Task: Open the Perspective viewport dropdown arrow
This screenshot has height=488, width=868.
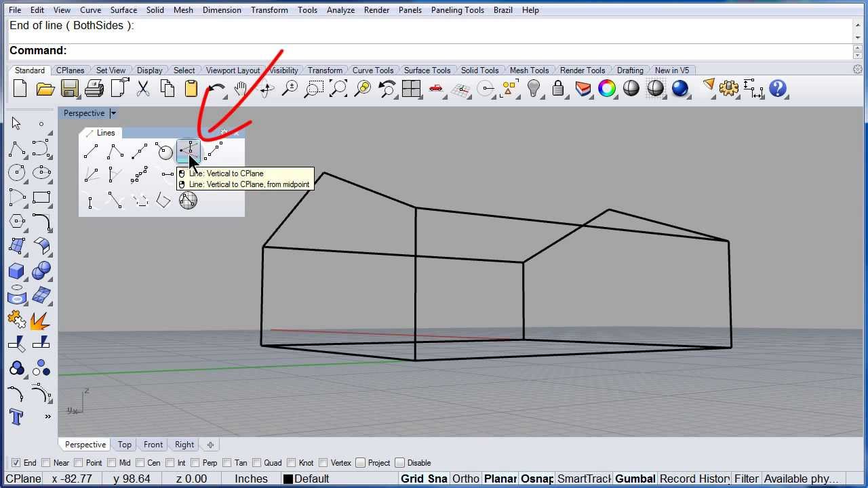Action: (x=113, y=113)
